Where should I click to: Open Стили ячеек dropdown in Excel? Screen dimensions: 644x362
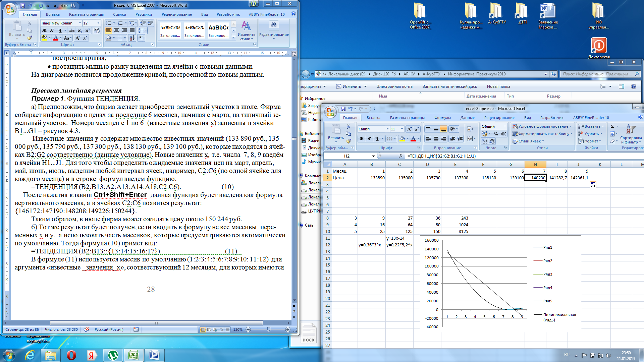tap(528, 141)
